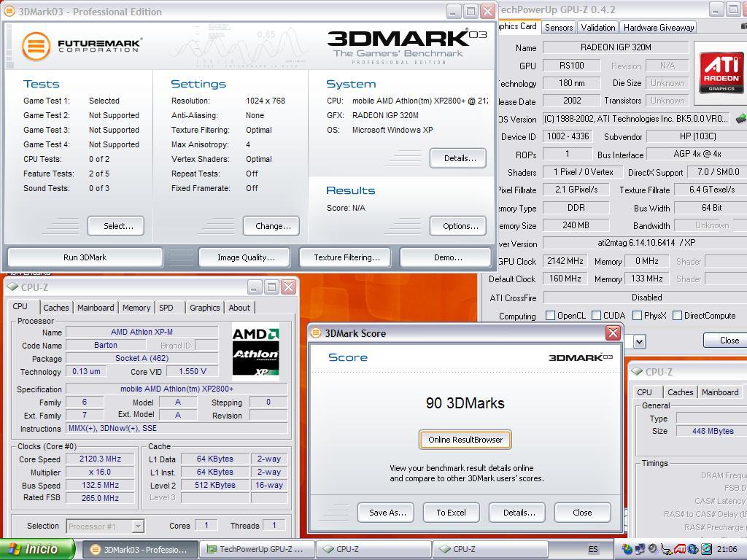Enable the CUDA checkbox in GPU-Z
Viewport: 747px width, 560px height.
(596, 315)
